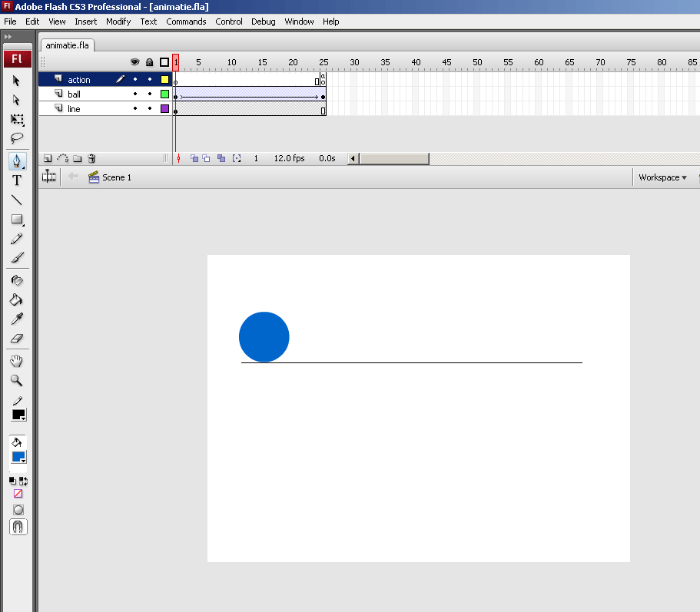Viewport: 700px width, 612px height.
Task: Toggle outline view for action layer
Action: pos(164,80)
